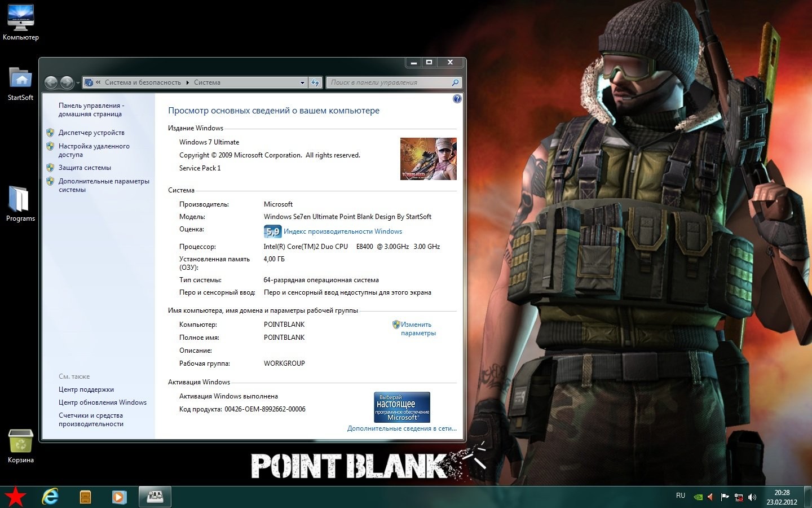Screen dimensions: 812x508
Task: Click the taskbar clock showing 20:28
Action: coord(782,497)
